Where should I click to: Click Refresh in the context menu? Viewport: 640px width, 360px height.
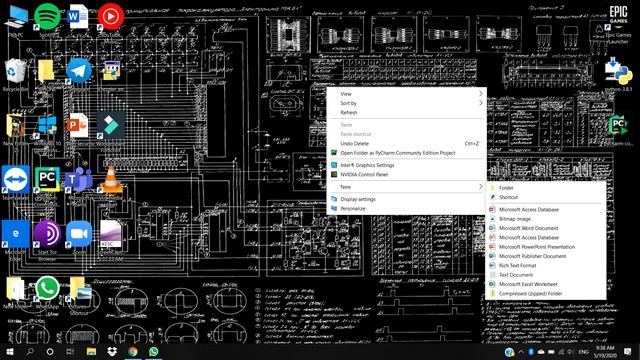(406, 112)
